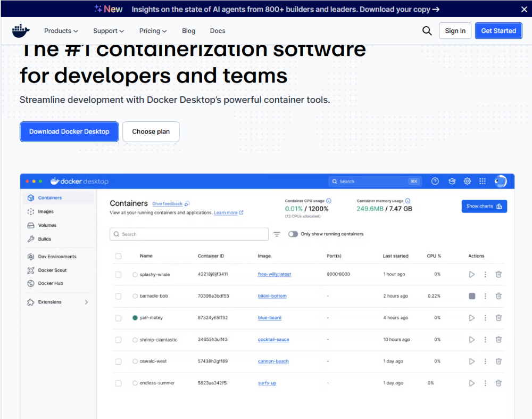Start the splashy-whale container with the play icon
532x419 pixels.
click(471, 274)
